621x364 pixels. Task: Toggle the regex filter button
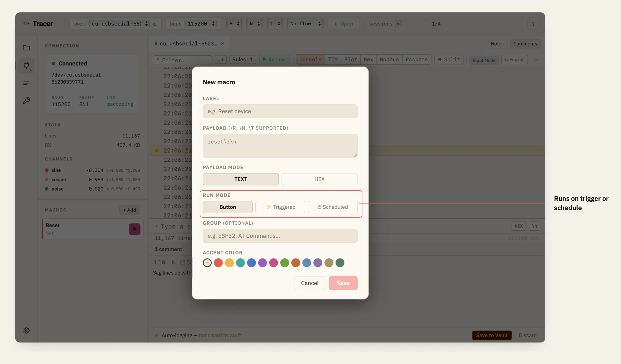click(221, 60)
